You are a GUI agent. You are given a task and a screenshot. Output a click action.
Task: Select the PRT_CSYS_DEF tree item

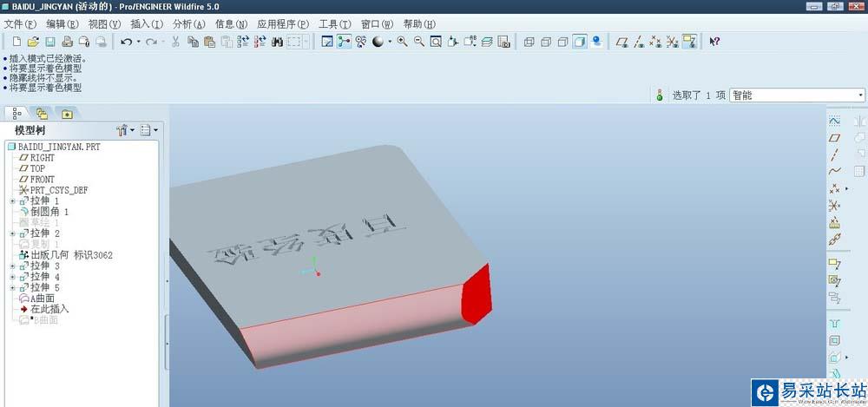coord(53,190)
